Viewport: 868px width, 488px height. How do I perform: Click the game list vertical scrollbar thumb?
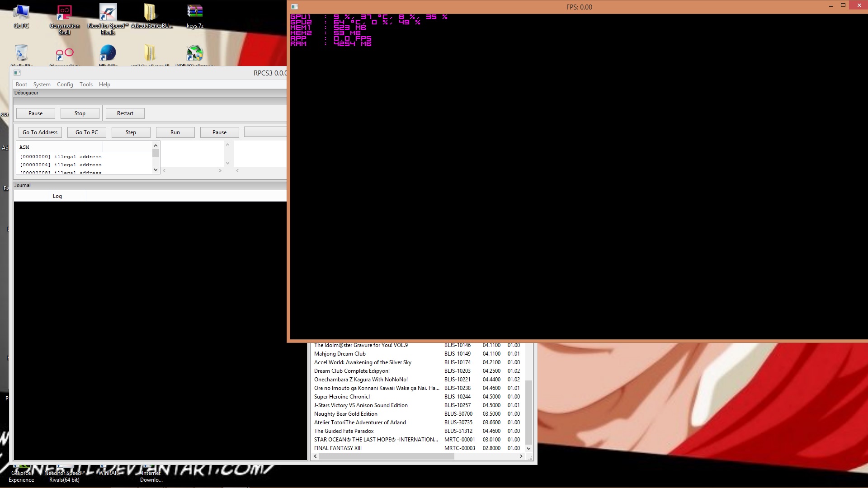528,413
